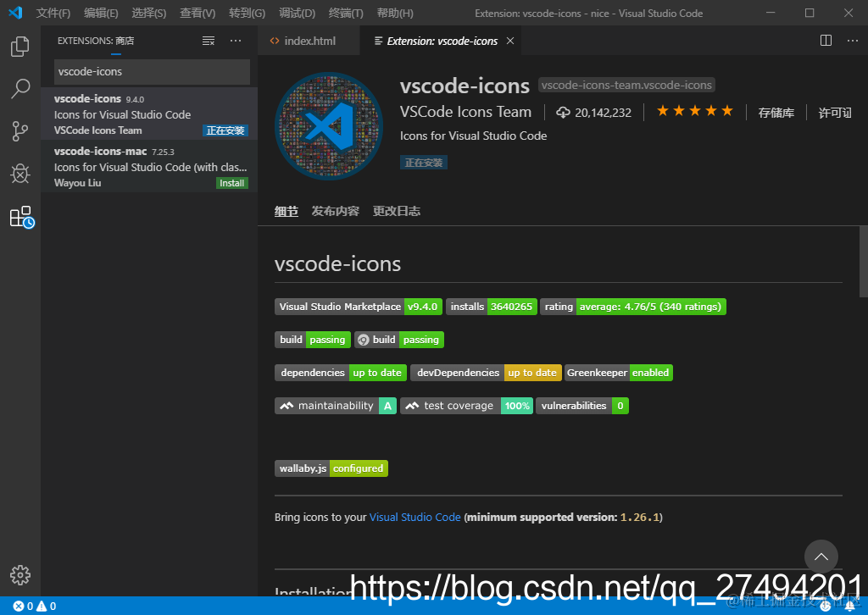
Task: Open the 编辑(E) menu
Action: (x=102, y=13)
